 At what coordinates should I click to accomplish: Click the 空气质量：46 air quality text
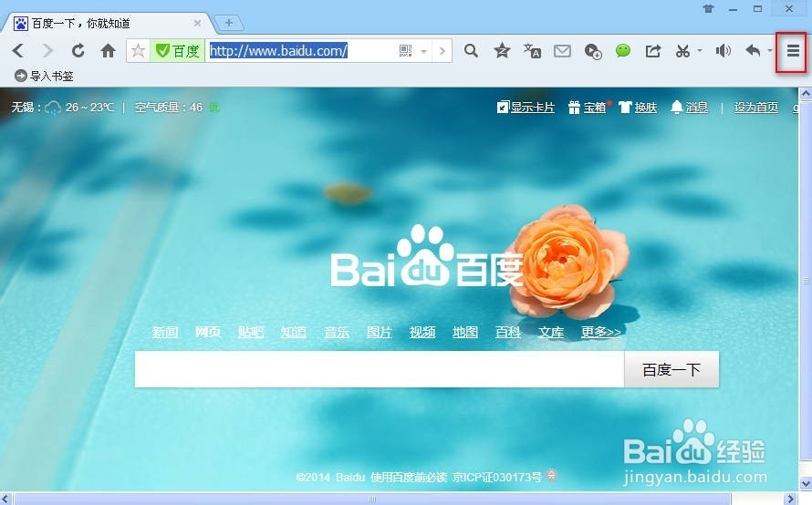tap(169, 107)
